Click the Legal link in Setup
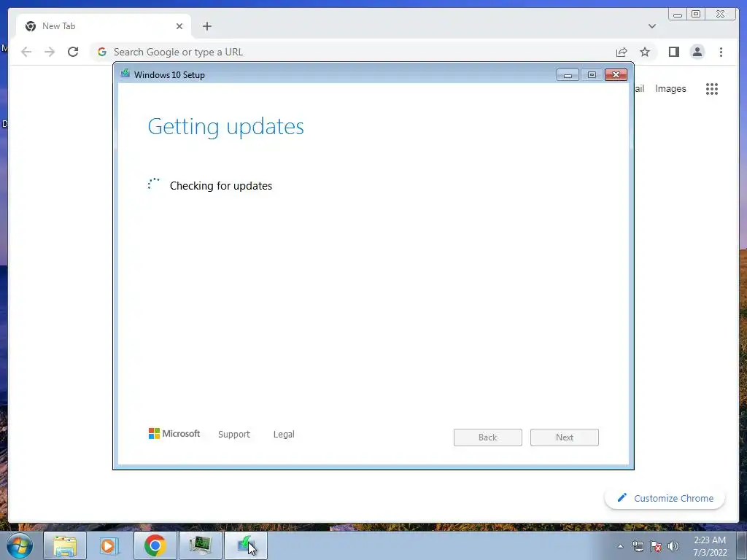 click(284, 435)
